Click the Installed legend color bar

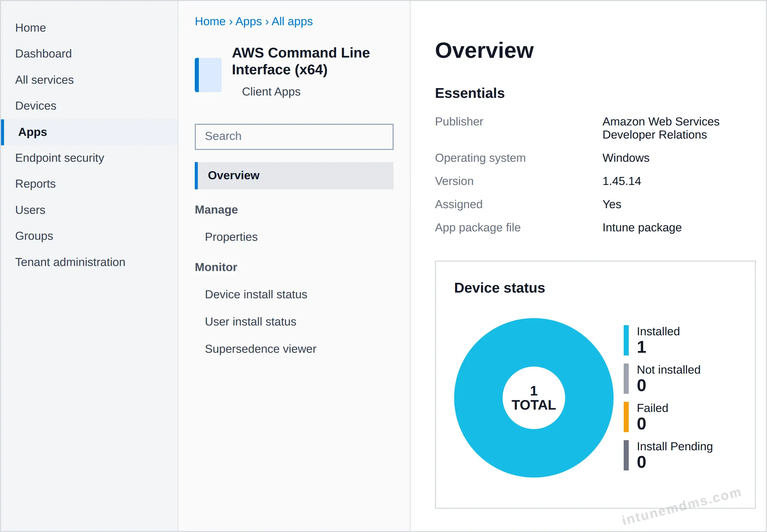[x=626, y=340]
